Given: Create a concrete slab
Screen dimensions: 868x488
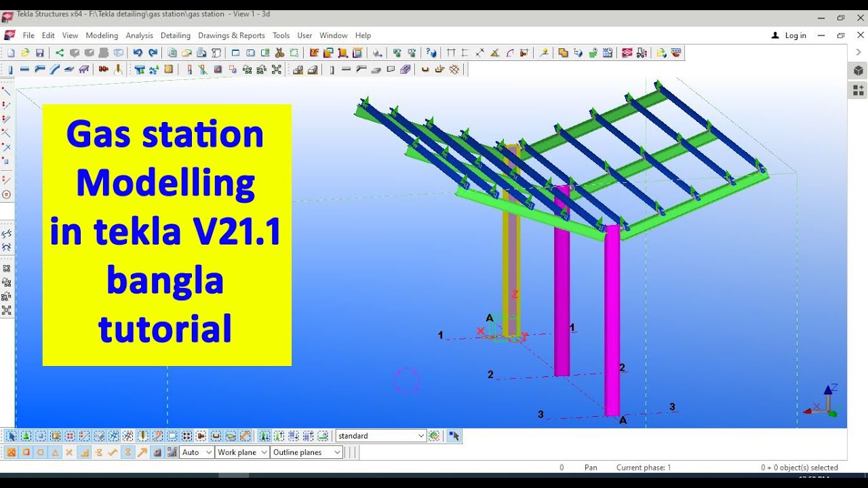Looking at the screenshot, I should click(x=376, y=68).
